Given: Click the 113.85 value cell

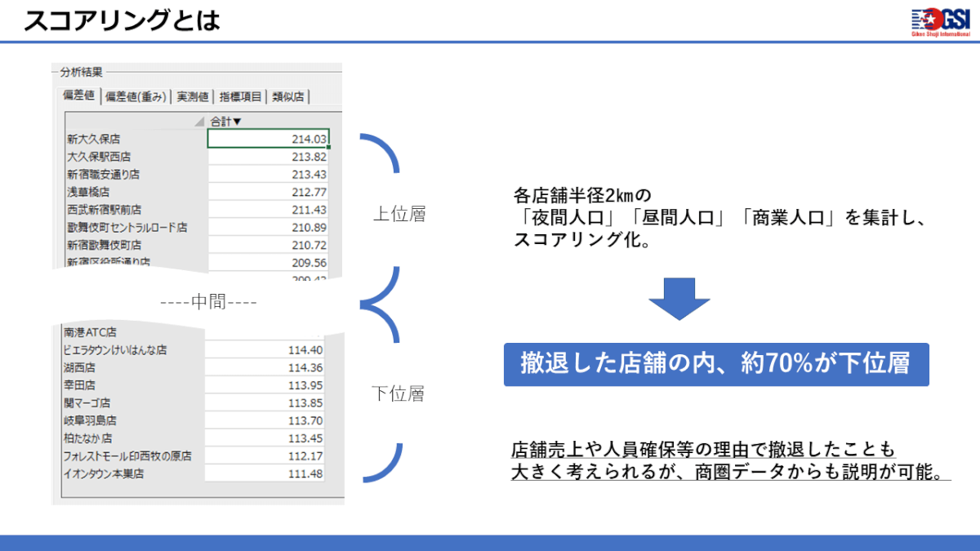Looking at the screenshot, I should pos(265,402).
